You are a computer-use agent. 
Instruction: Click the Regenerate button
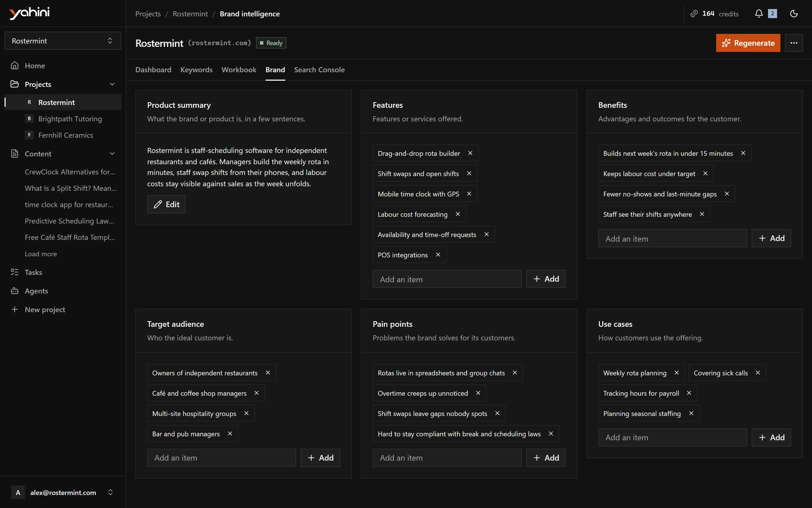tap(748, 43)
